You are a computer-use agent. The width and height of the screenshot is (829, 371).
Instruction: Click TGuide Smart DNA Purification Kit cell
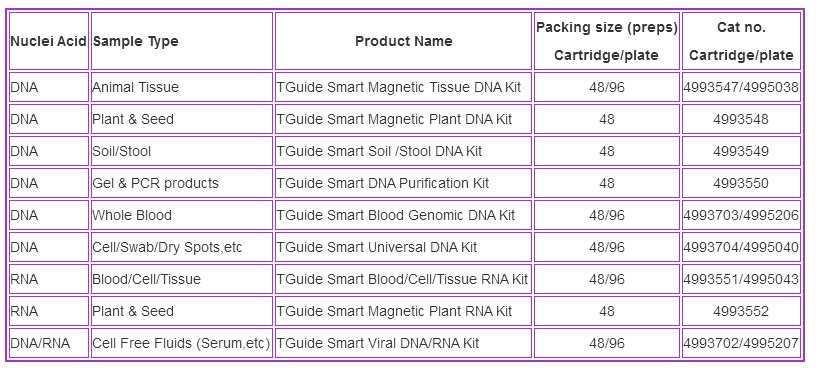pos(403,183)
